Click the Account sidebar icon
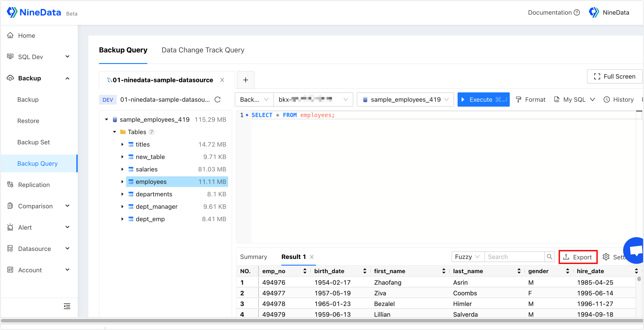Image resolution: width=644 pixels, height=330 pixels. 10,270
